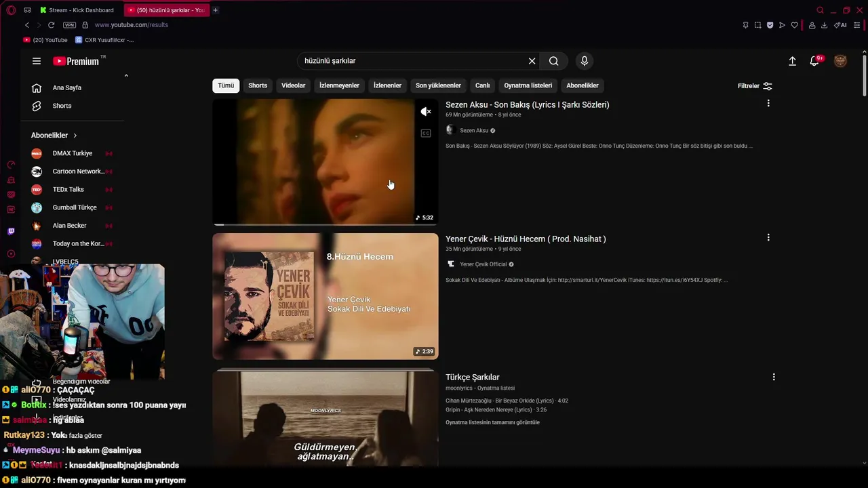Open the Easy Setup sliders icon
Viewport: 868px width, 488px height.
pyautogui.click(x=857, y=25)
